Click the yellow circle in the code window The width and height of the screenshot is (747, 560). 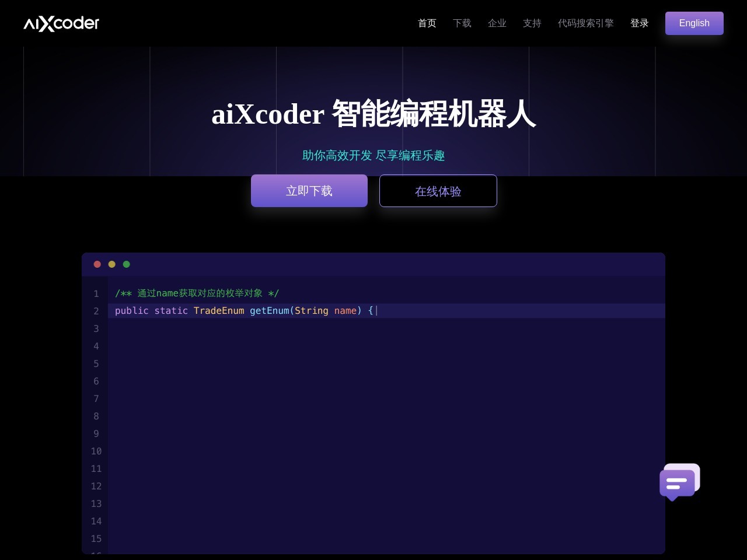click(111, 264)
